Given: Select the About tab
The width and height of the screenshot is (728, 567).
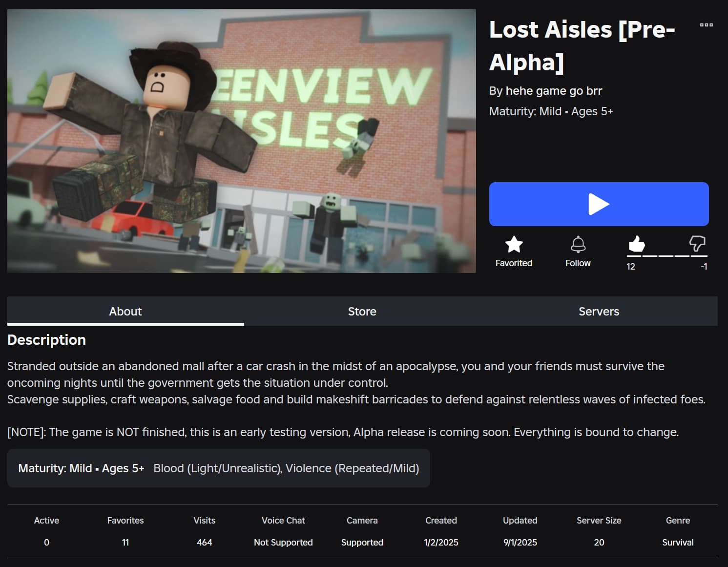Looking at the screenshot, I should coord(125,311).
